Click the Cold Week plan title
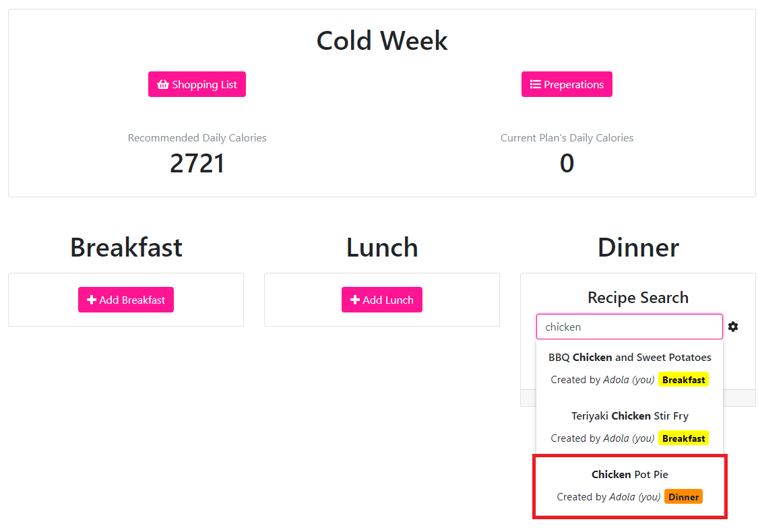The image size is (758, 532). 382,41
